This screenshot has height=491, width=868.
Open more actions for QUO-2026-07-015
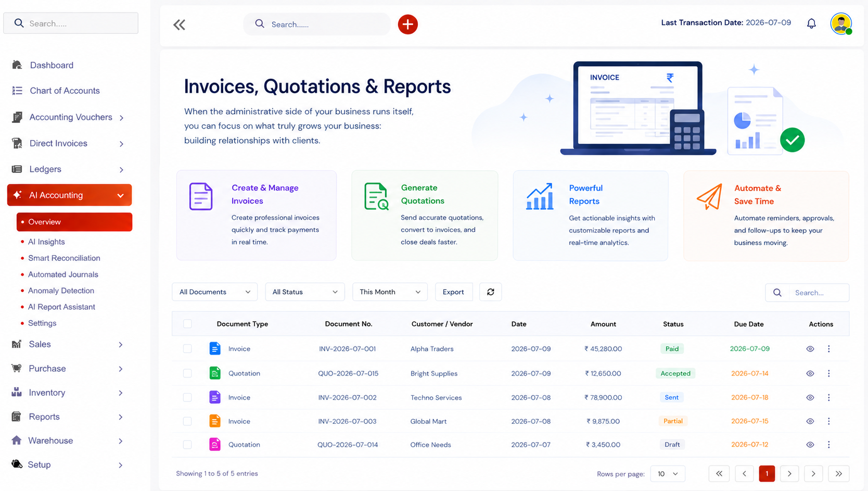point(828,373)
